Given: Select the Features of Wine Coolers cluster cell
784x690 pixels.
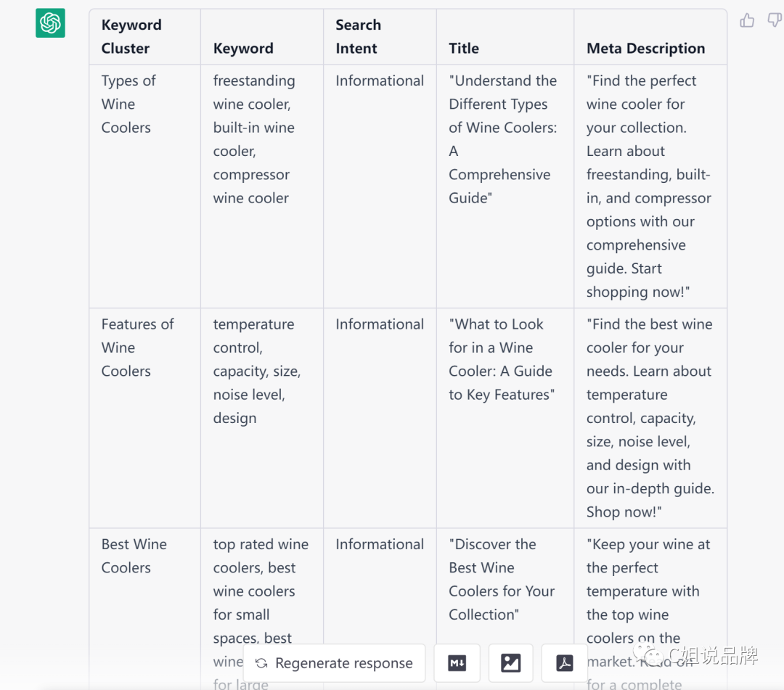Looking at the screenshot, I should 137,348.
